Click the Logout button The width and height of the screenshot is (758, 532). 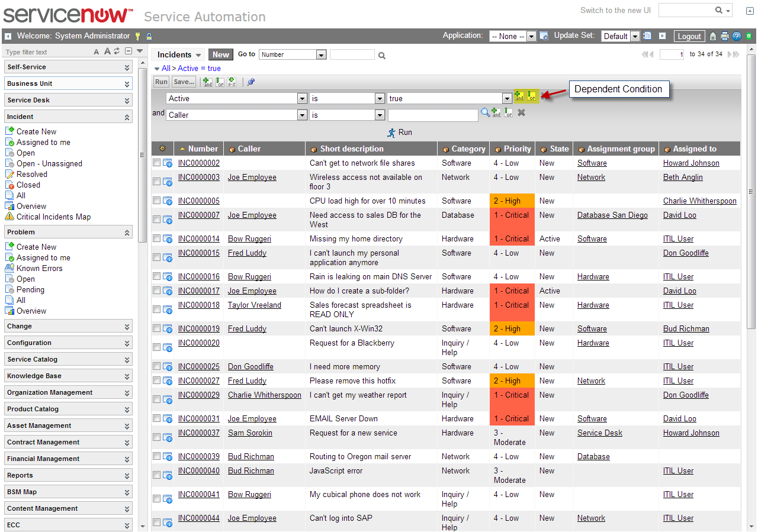[689, 36]
